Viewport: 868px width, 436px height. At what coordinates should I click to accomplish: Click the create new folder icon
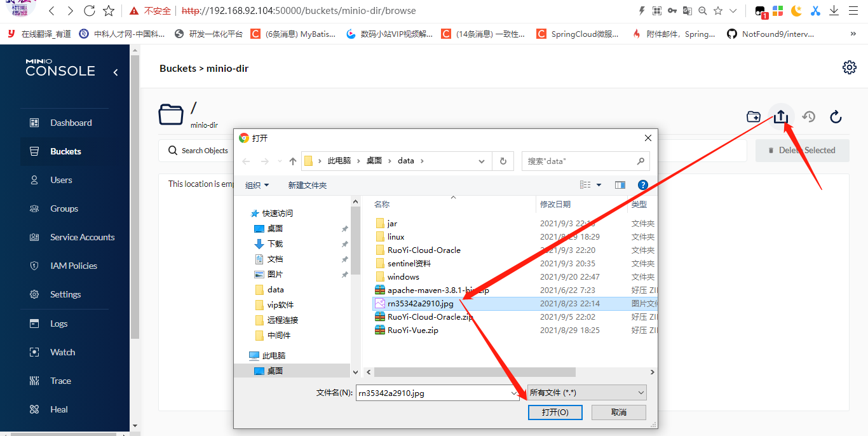point(753,116)
